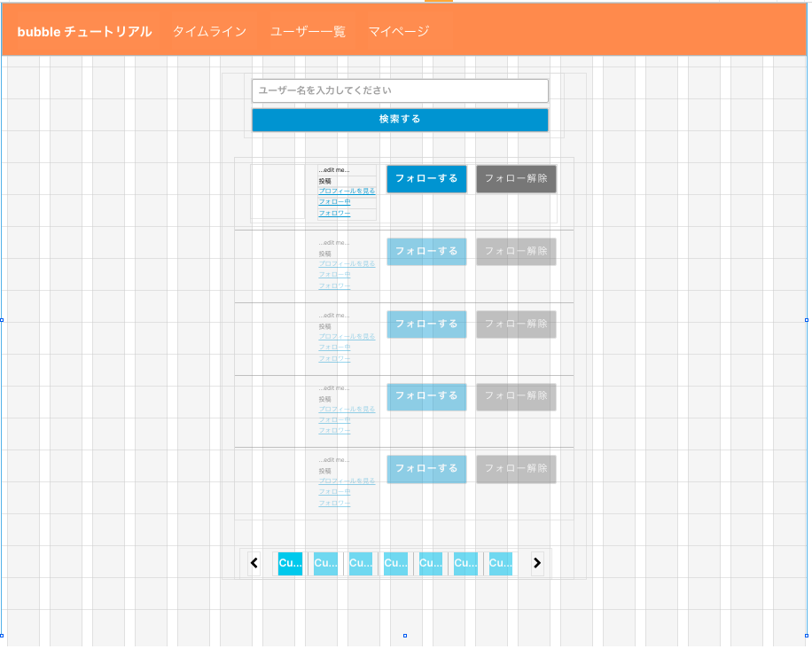The width and height of the screenshot is (812, 649).
Task: Click the previous page arrow in pagination
Action: [254, 563]
